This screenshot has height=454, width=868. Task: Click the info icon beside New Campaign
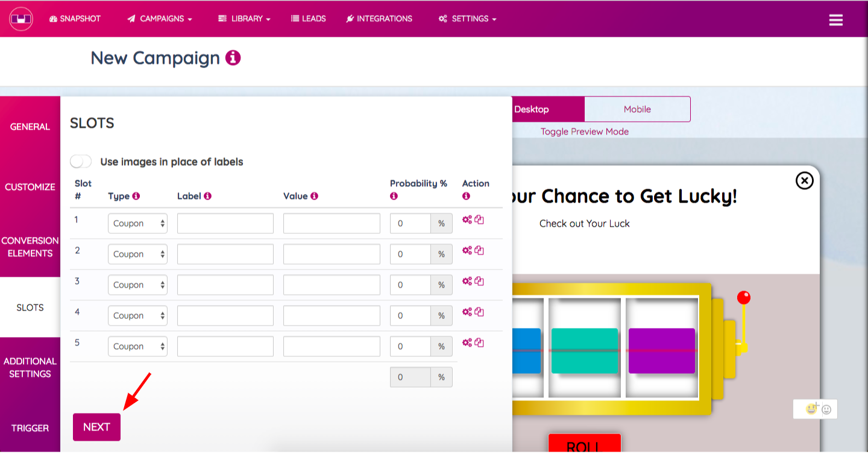[233, 58]
